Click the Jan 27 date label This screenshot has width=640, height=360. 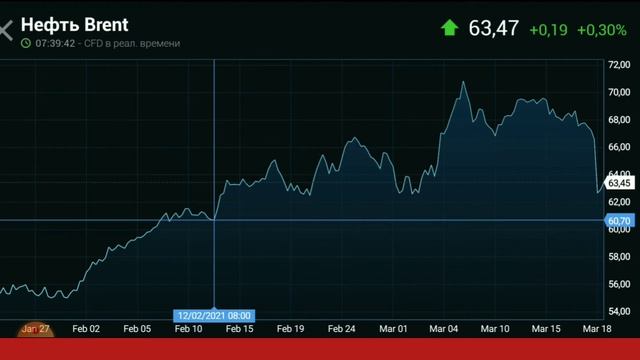35,329
